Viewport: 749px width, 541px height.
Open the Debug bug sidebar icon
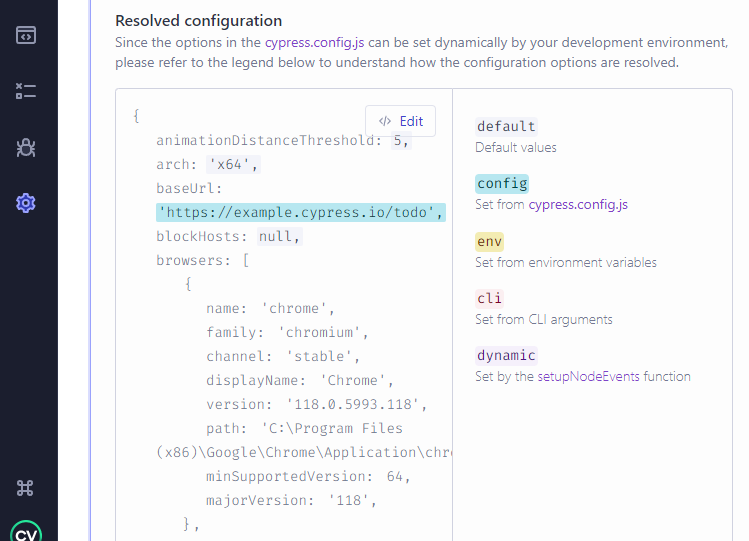[26, 148]
